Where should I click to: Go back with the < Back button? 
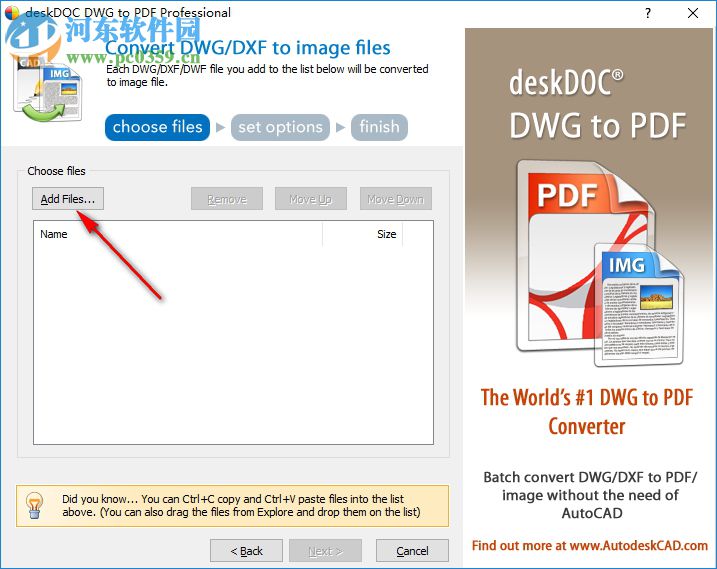tap(246, 551)
